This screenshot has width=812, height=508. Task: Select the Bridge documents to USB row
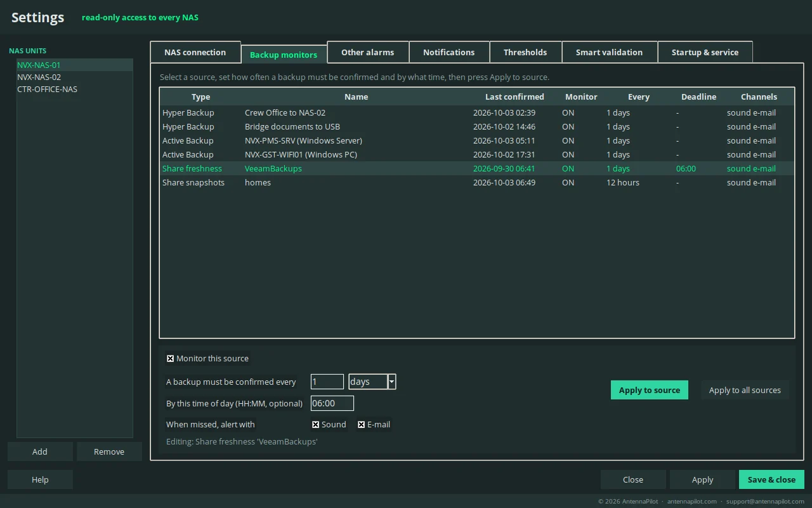click(477, 126)
